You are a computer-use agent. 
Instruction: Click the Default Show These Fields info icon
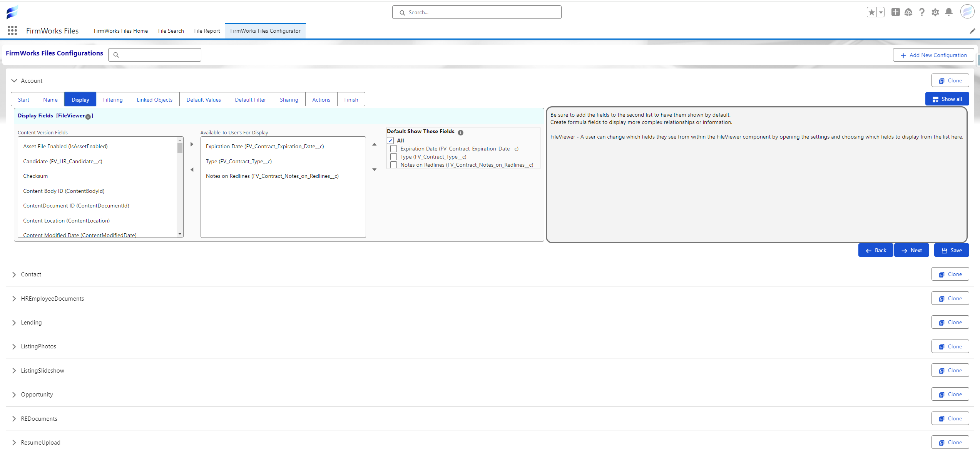461,132
